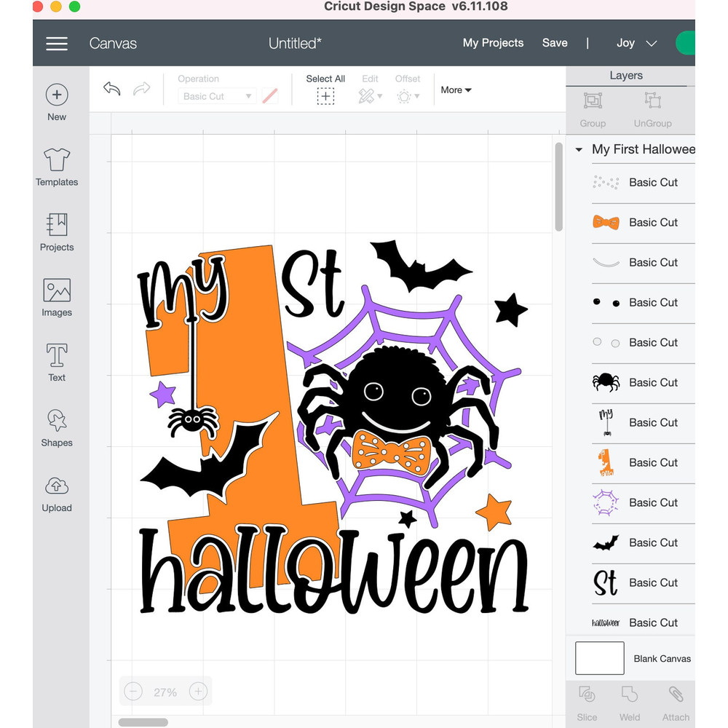Expand the More menu in the toolbar
Image resolution: width=728 pixels, height=728 pixels.
(x=456, y=90)
